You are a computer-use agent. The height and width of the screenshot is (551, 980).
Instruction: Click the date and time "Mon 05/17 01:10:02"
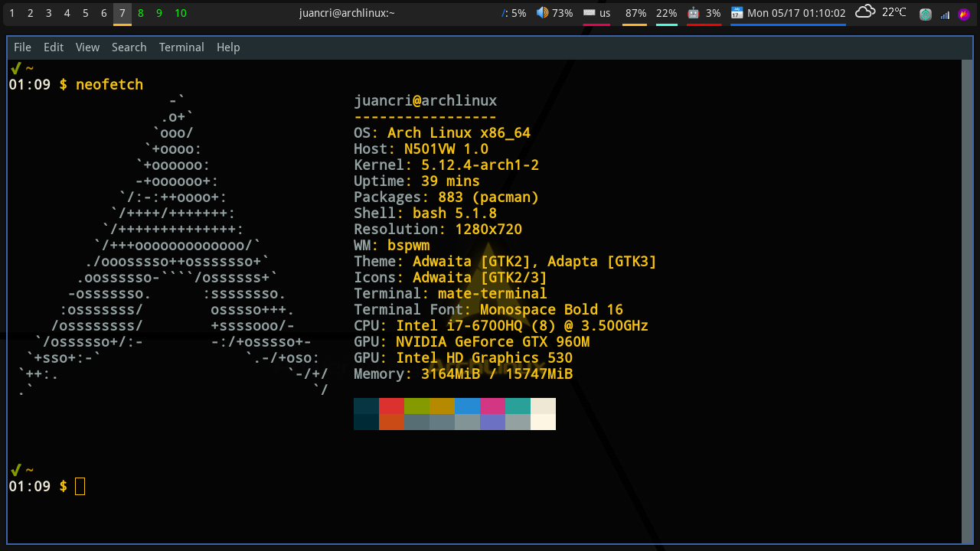click(x=796, y=13)
